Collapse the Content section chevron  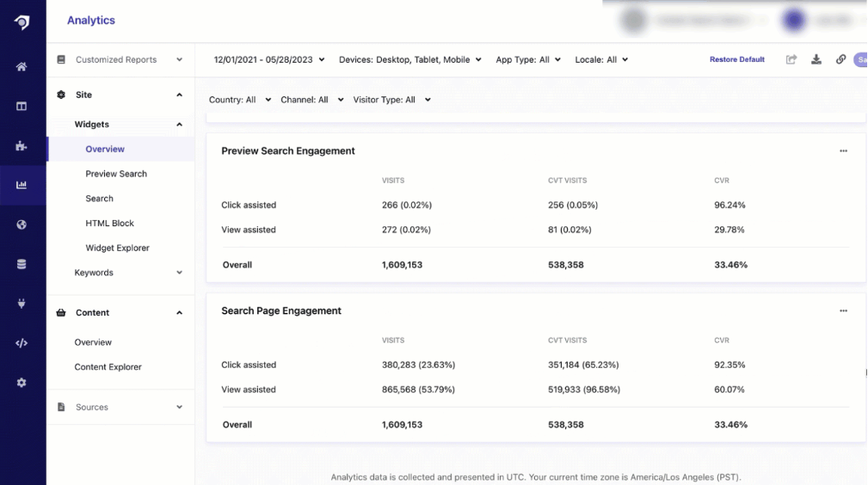pos(179,313)
